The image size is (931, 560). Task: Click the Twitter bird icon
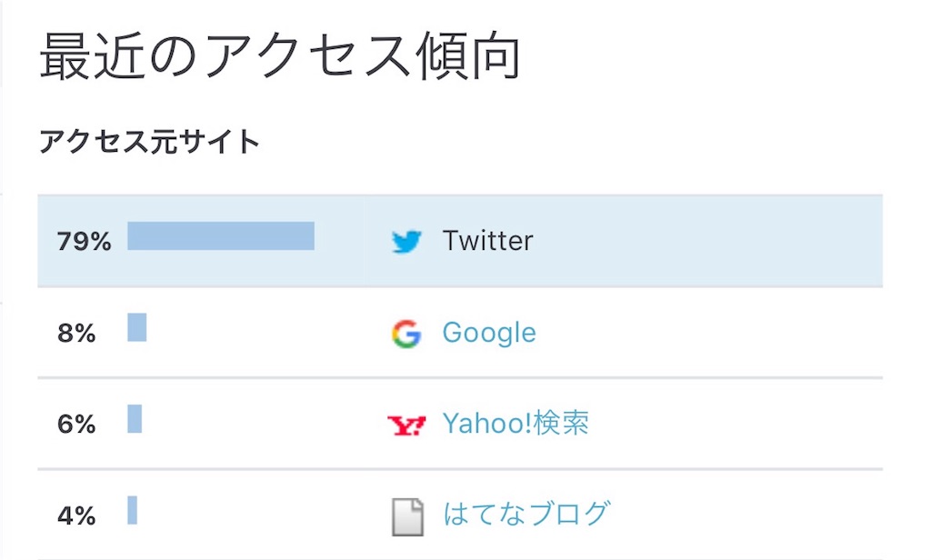tap(406, 241)
